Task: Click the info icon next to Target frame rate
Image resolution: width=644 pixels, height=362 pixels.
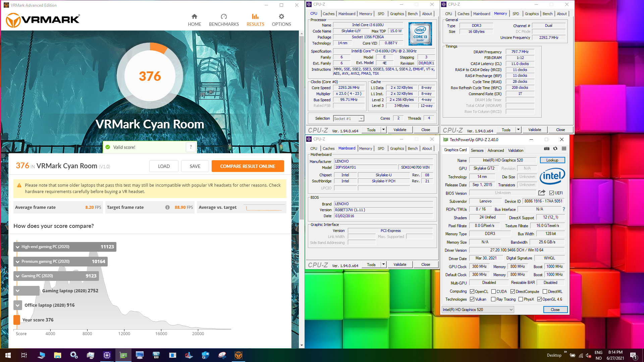Action: [x=167, y=207]
